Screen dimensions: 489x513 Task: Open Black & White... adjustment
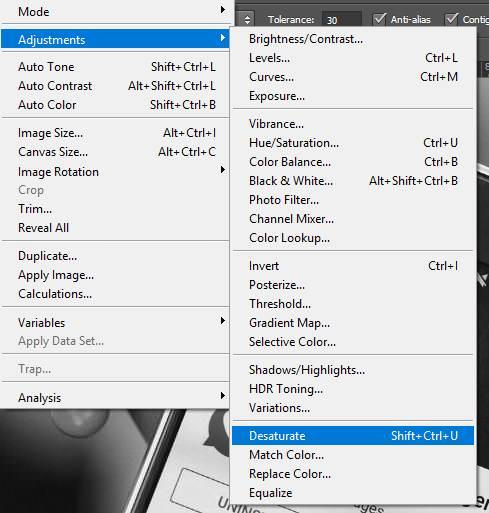[x=353, y=181]
